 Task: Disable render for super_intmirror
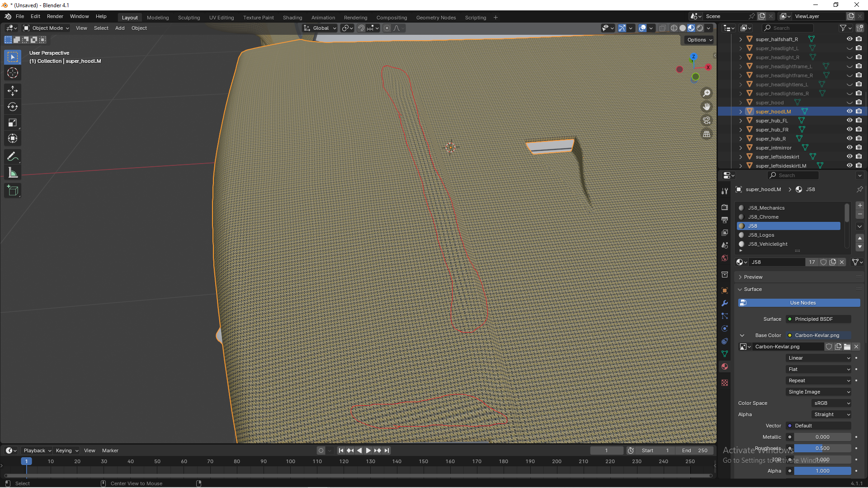tap(859, 147)
